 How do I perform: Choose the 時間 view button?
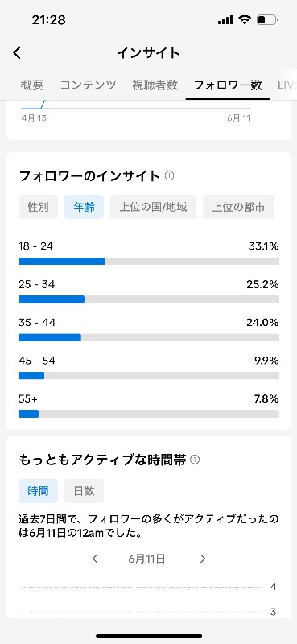[x=38, y=491]
